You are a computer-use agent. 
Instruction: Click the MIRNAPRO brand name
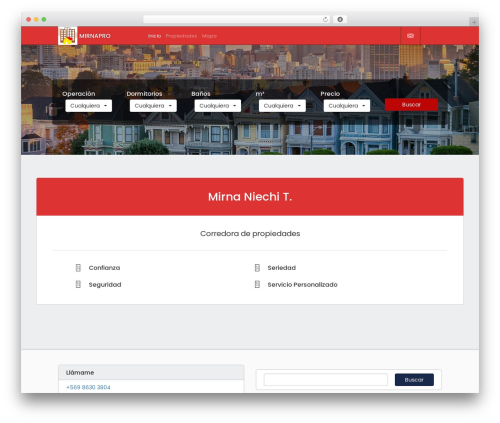tap(95, 36)
